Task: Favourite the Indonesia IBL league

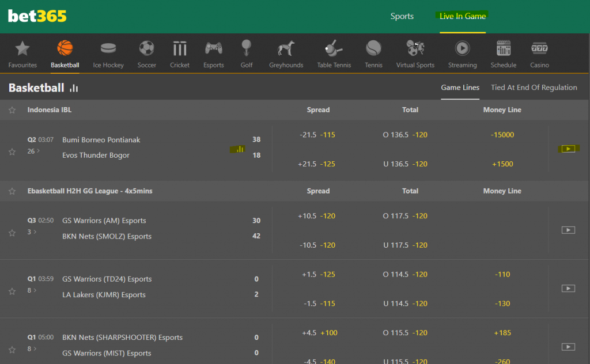Action: tap(12, 110)
